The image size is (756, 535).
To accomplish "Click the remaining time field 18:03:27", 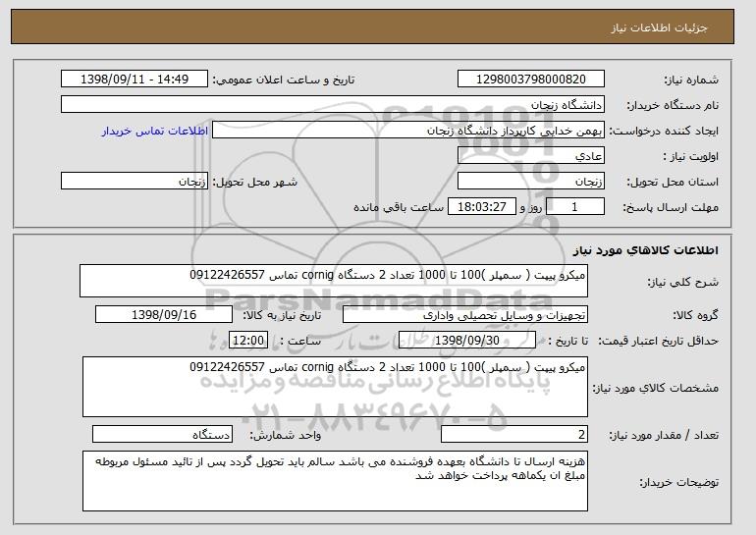I will click(482, 207).
